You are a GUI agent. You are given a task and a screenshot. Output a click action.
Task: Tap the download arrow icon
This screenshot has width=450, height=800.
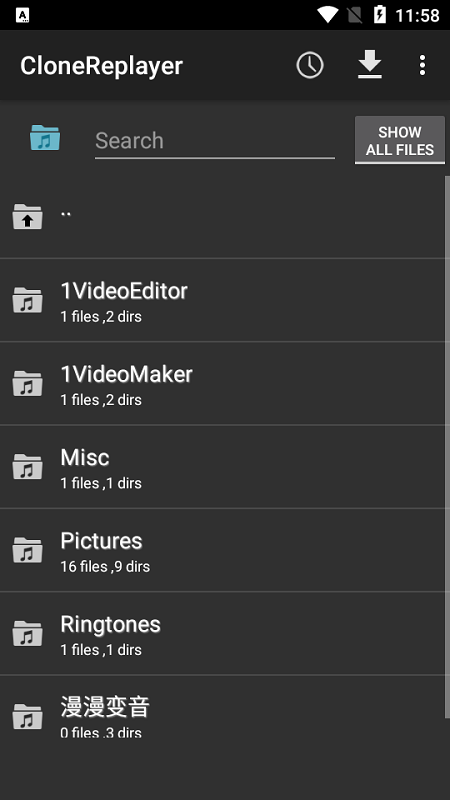370,65
